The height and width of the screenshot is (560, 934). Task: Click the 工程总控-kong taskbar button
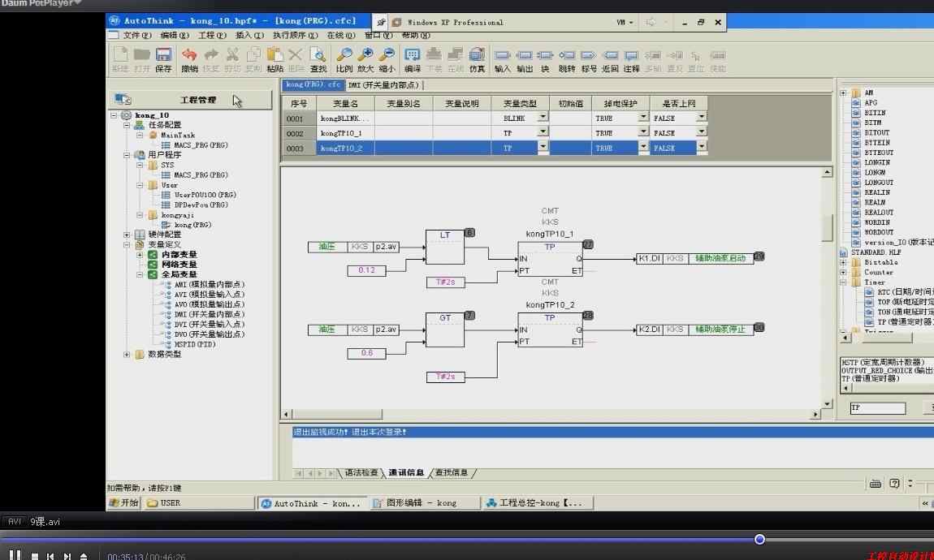click(x=539, y=503)
